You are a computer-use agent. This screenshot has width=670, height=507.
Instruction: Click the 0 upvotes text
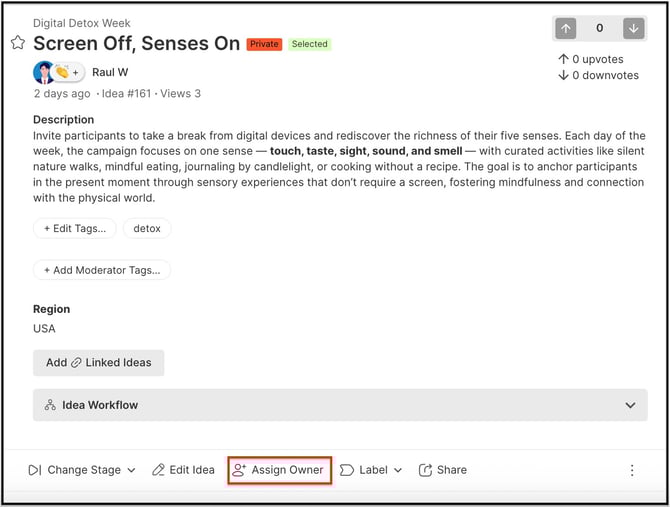click(591, 59)
